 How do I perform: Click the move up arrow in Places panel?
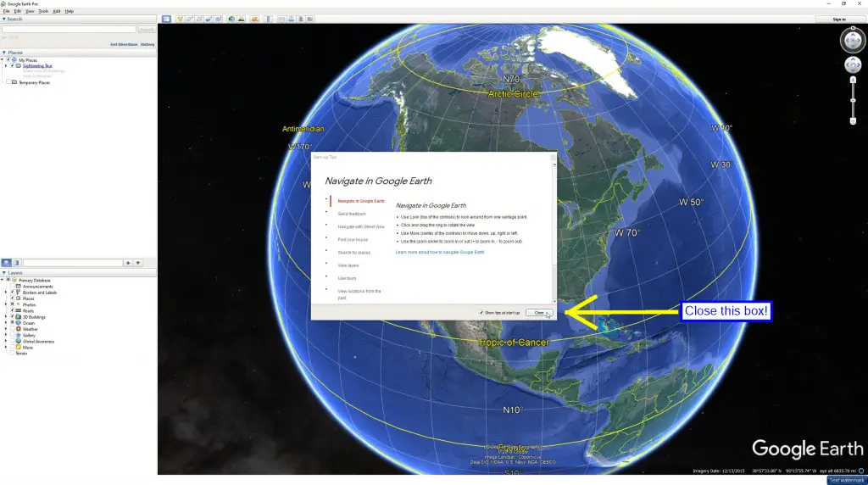click(128, 263)
